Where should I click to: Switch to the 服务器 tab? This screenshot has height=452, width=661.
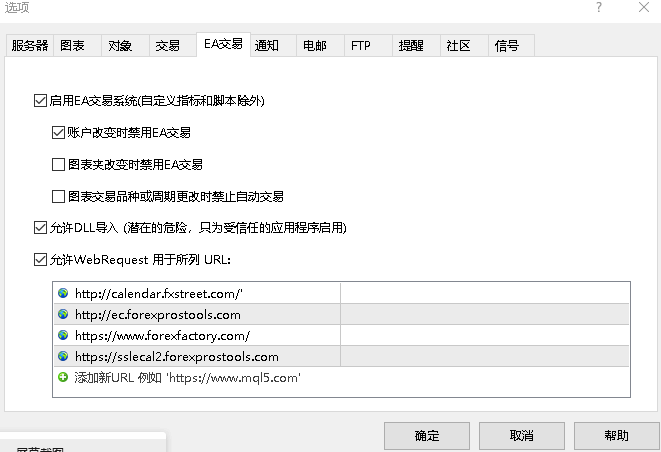pos(30,46)
